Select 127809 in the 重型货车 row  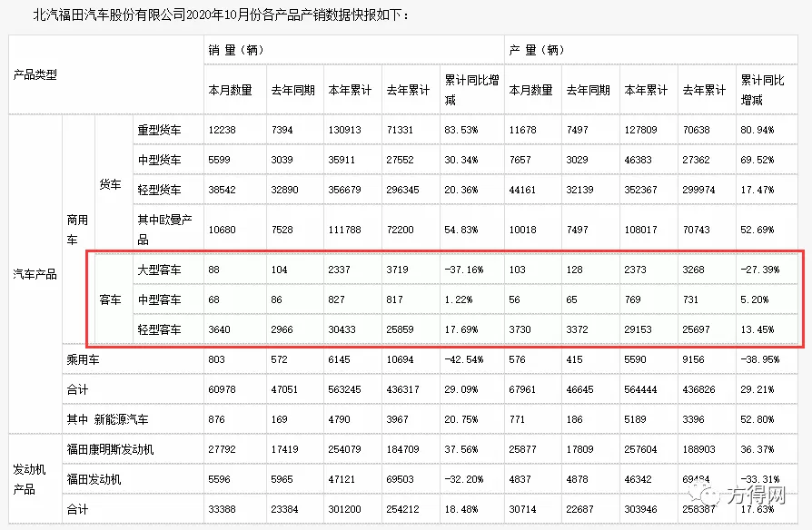640,130
